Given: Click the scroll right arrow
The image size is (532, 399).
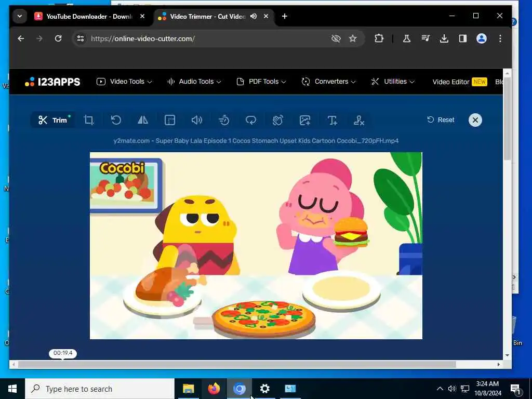Looking at the screenshot, I should pyautogui.click(x=498, y=364).
